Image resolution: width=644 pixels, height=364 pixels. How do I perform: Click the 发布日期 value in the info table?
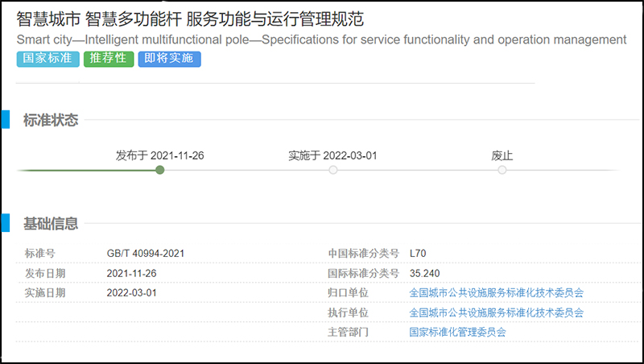coord(132,274)
